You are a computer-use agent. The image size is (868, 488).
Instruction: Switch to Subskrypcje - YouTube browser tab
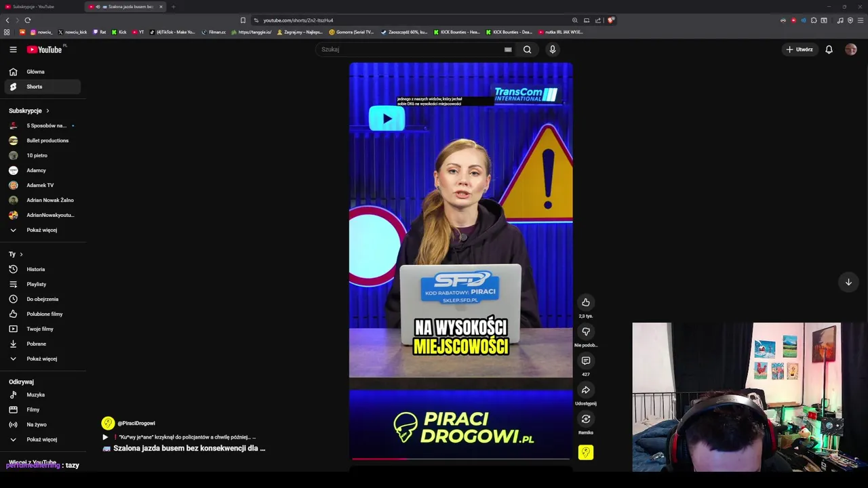click(x=41, y=7)
